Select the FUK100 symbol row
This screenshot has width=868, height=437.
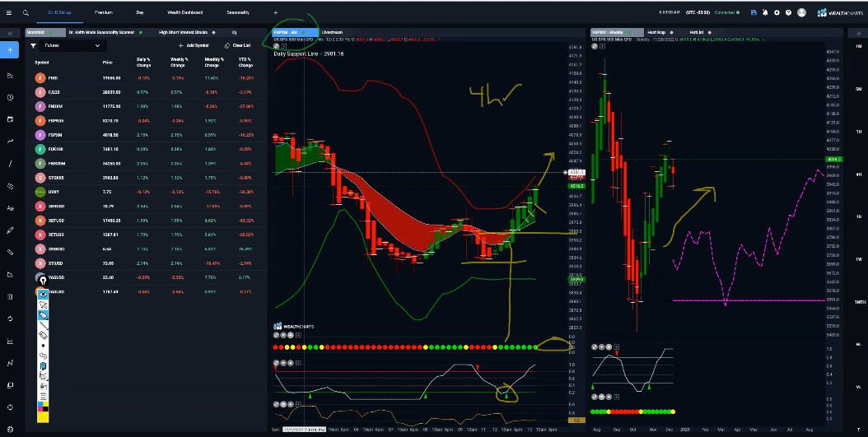click(x=147, y=149)
